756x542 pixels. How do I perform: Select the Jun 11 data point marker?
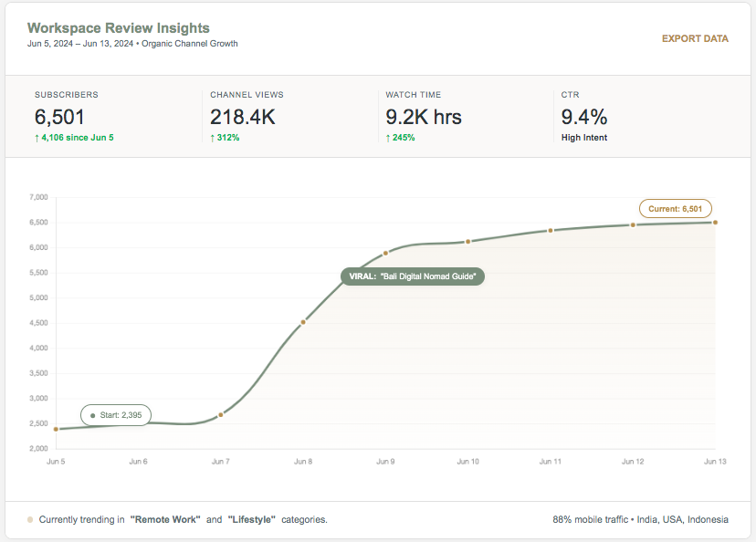pos(551,231)
